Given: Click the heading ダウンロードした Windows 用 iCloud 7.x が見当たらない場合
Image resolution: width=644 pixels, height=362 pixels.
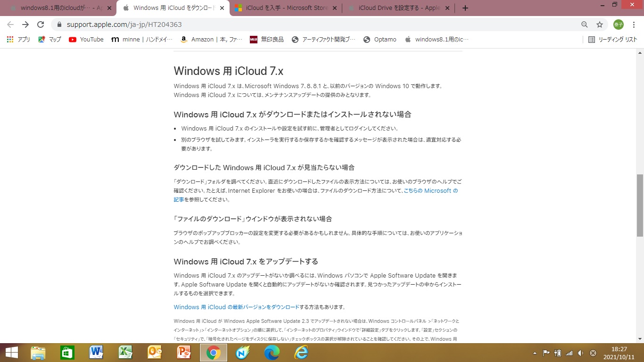Looking at the screenshot, I should [264, 167].
